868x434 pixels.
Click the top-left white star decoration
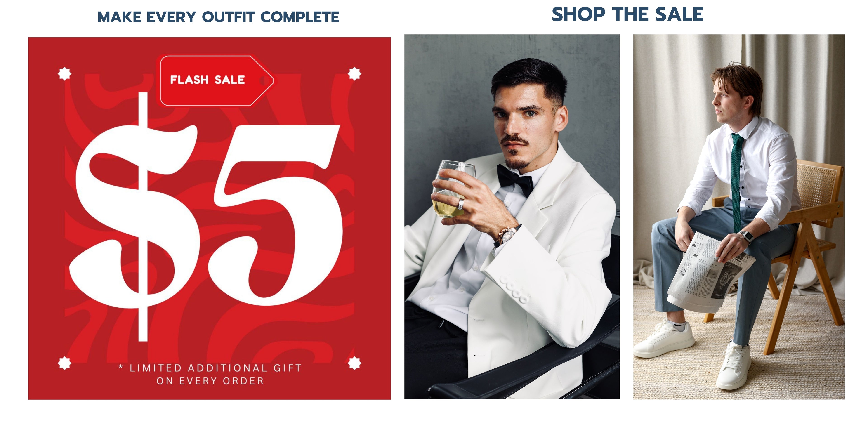coord(64,73)
